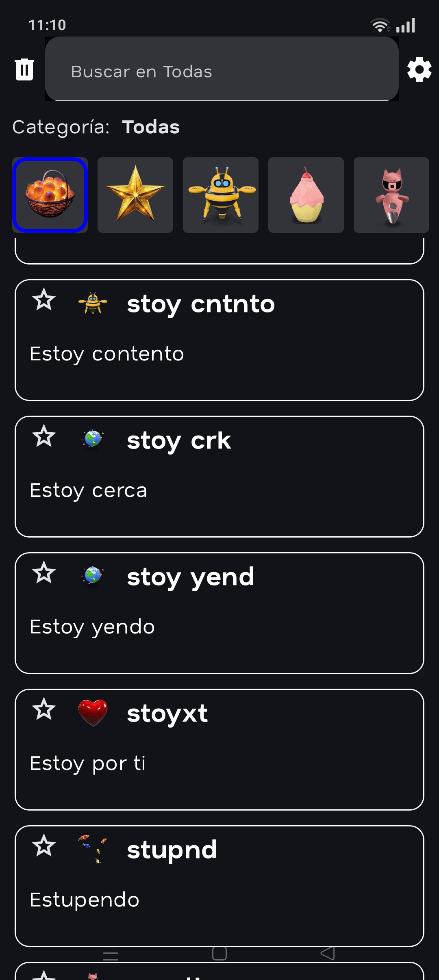Select the gold star category
Screen dimensions: 439x980
(x=135, y=195)
